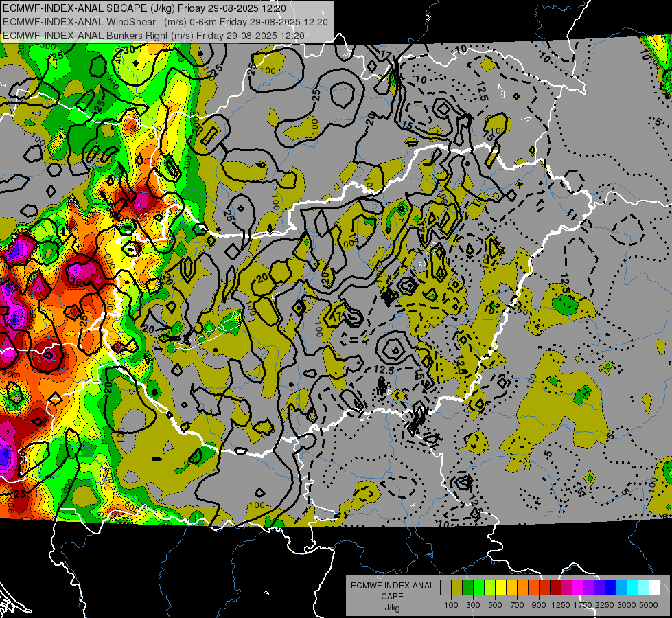
Task: Click the J/kg unit label in legend
Action: coord(392,607)
